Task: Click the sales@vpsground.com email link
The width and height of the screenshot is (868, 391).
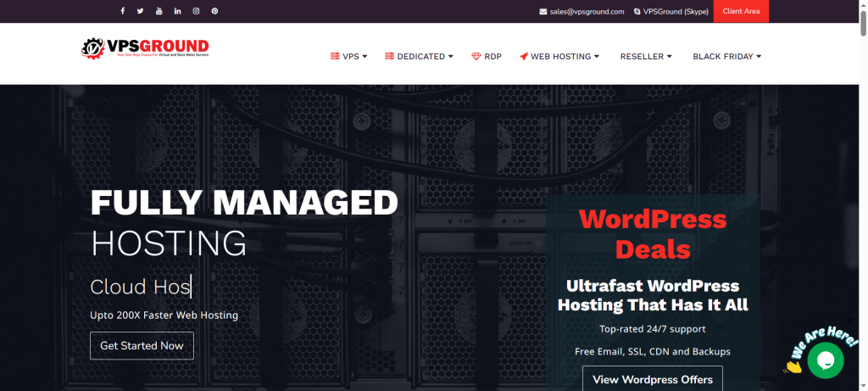Action: (581, 11)
